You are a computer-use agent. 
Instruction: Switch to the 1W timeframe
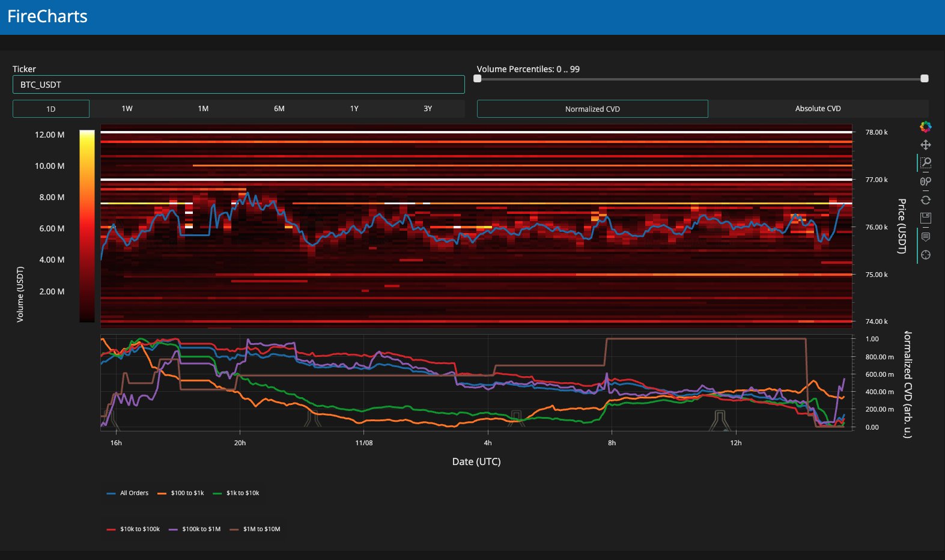point(127,109)
